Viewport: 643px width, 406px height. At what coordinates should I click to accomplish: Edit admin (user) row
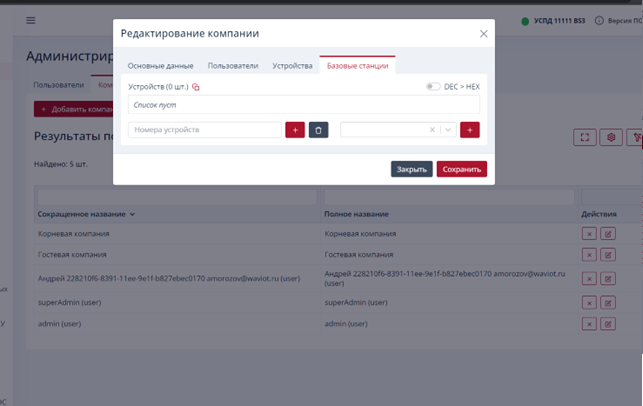coord(608,324)
